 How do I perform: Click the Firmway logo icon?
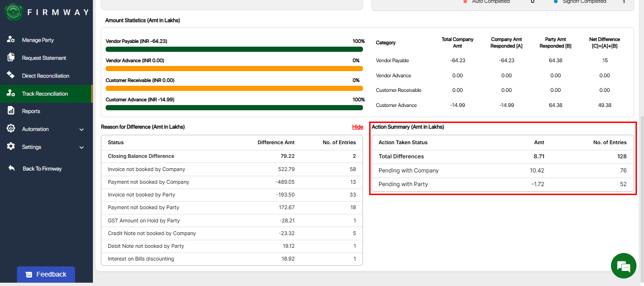point(14,12)
